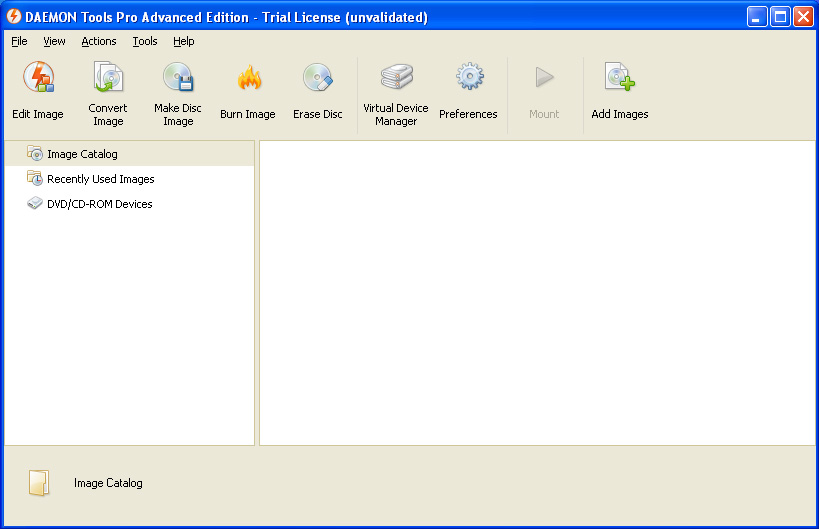Click the DVD/CD-ROM Devices drive icon
This screenshot has width=819, height=529.
35,203
